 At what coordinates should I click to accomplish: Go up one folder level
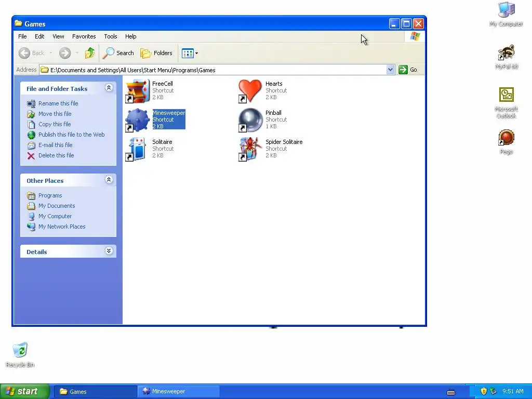[89, 53]
